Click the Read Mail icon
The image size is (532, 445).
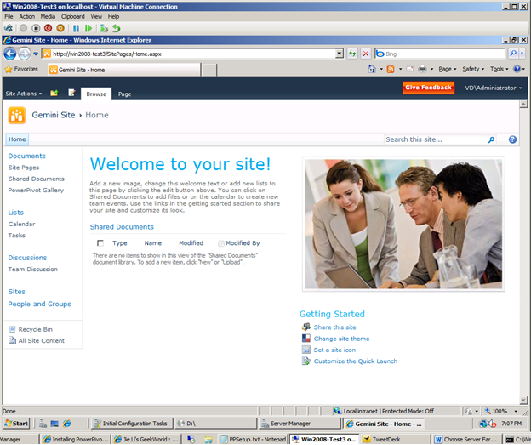410,69
